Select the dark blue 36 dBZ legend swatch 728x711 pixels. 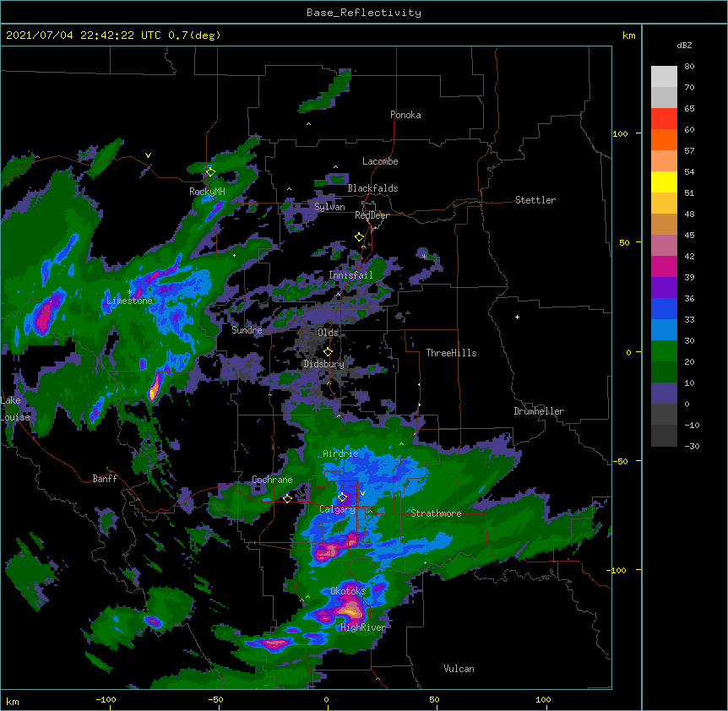664,308
